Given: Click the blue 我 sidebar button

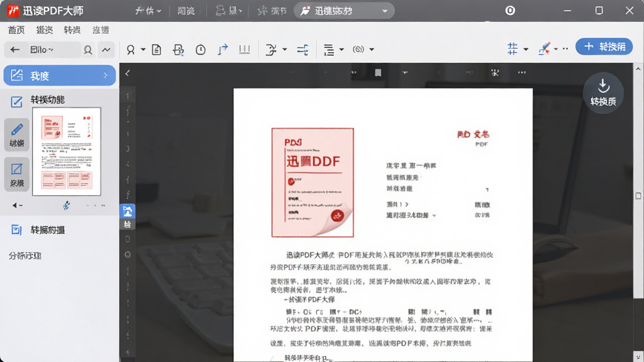Looking at the screenshot, I should [x=60, y=75].
